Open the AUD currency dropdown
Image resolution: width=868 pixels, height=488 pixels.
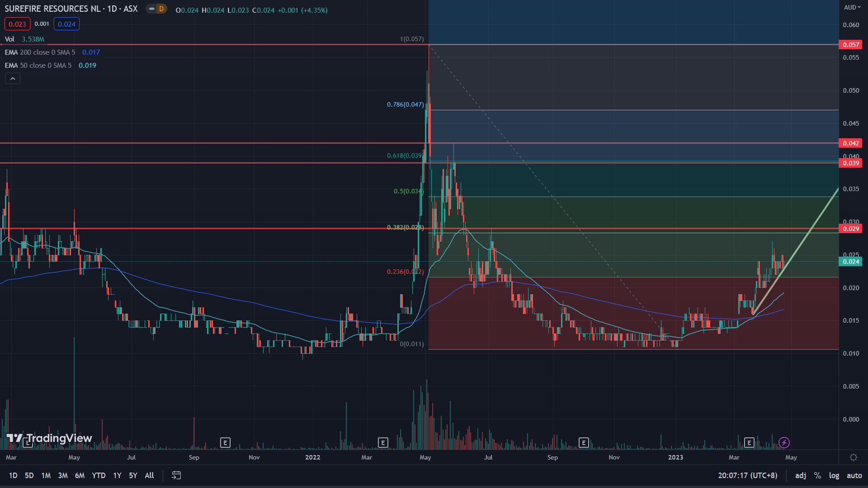point(853,7)
